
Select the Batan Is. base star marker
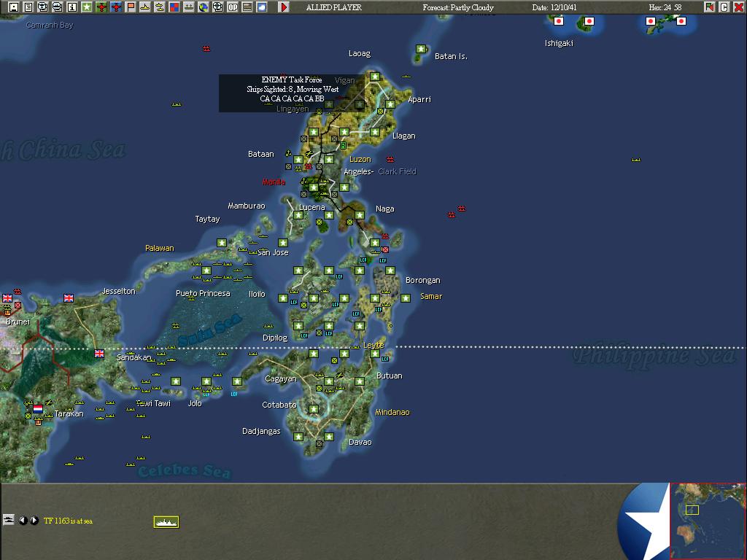click(x=421, y=49)
